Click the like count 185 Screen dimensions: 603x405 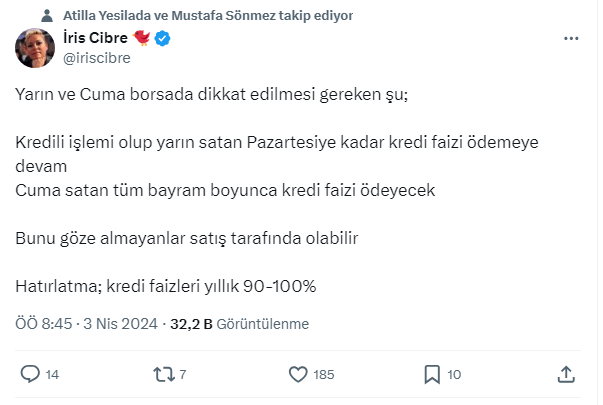323,375
